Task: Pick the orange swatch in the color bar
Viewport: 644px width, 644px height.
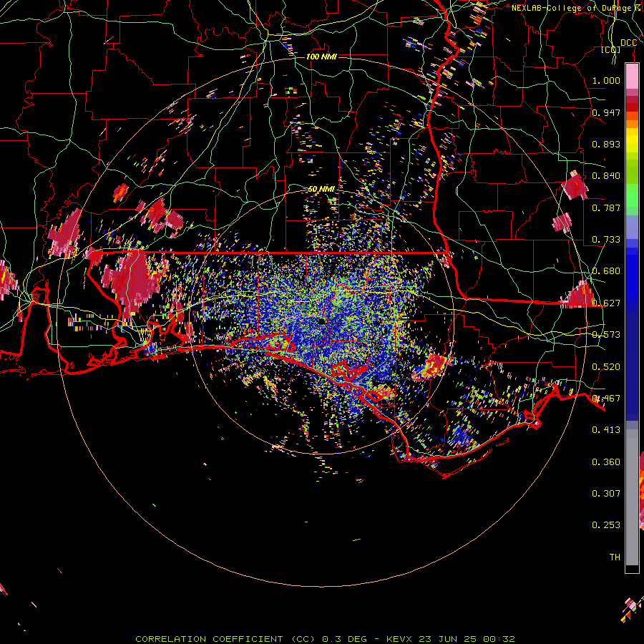Action: (x=632, y=124)
